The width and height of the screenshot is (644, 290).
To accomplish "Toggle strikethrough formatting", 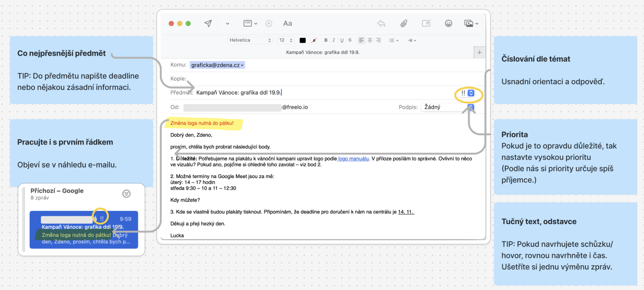I will tap(350, 40).
